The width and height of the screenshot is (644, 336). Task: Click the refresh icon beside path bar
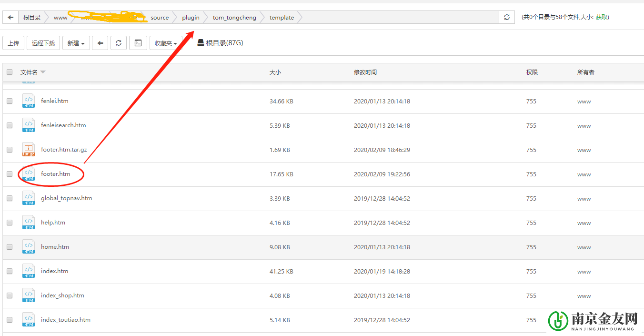(x=506, y=18)
